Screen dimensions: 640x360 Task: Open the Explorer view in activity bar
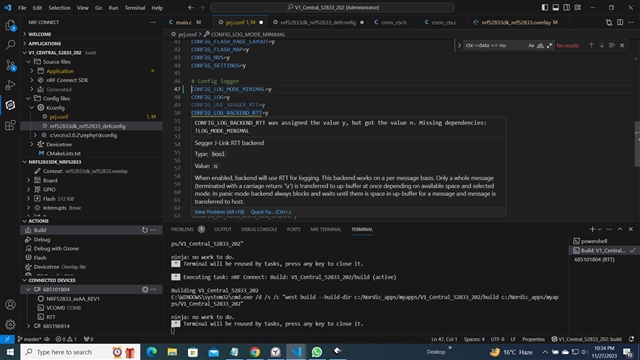[x=10, y=25]
